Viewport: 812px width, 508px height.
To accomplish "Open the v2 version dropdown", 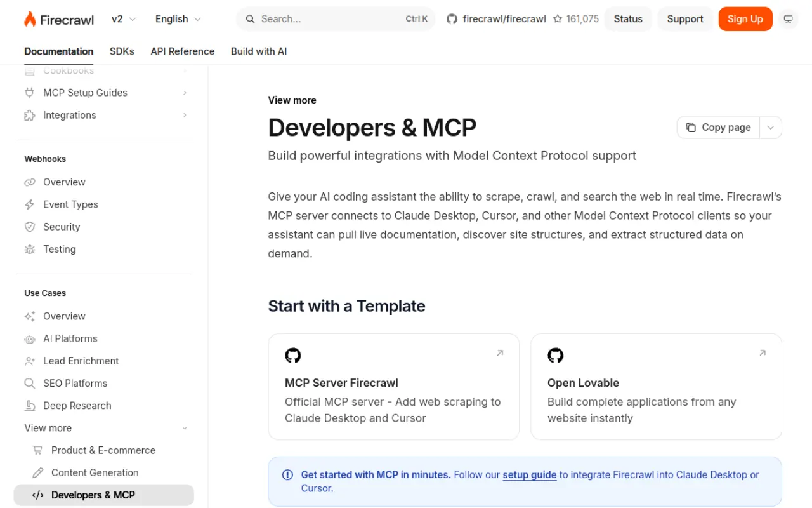I will (124, 19).
